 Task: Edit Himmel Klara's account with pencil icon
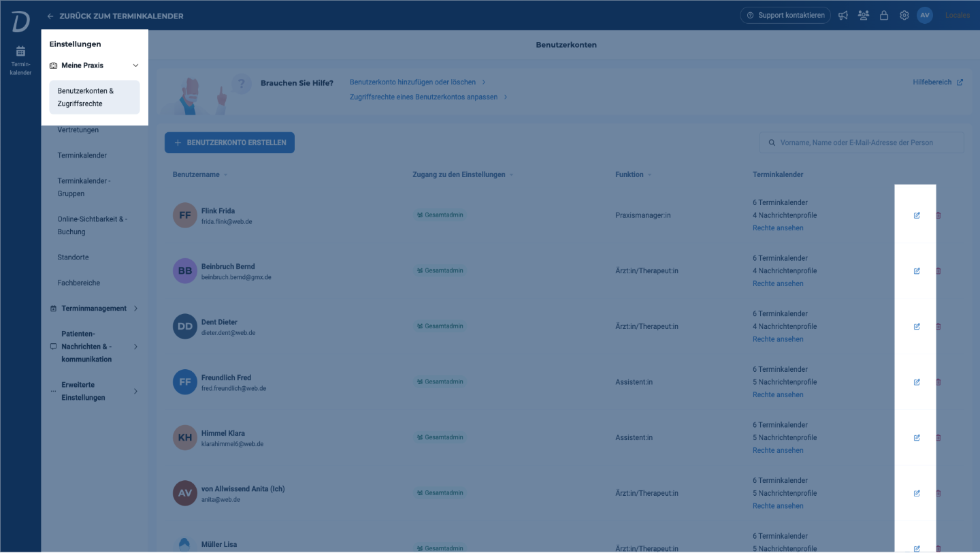[x=917, y=438]
